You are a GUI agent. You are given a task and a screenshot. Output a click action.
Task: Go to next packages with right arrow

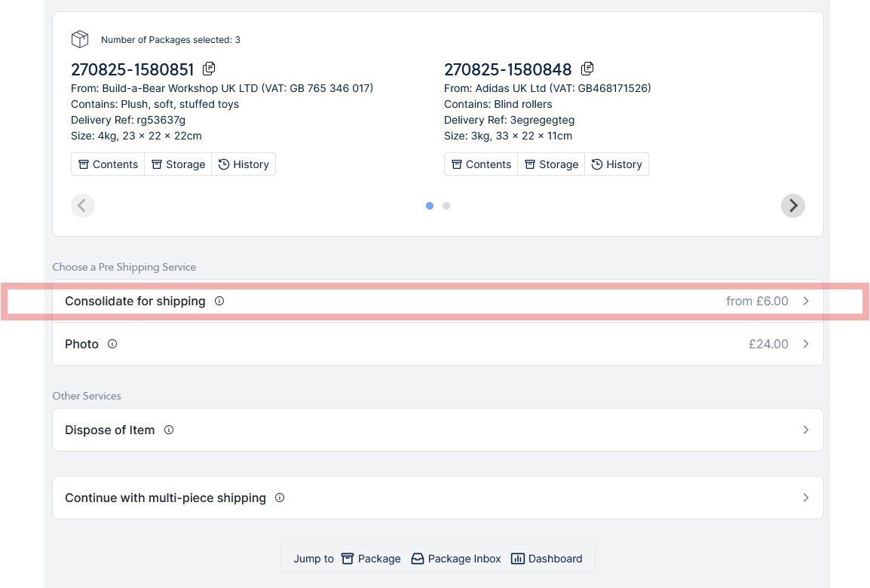coord(792,206)
